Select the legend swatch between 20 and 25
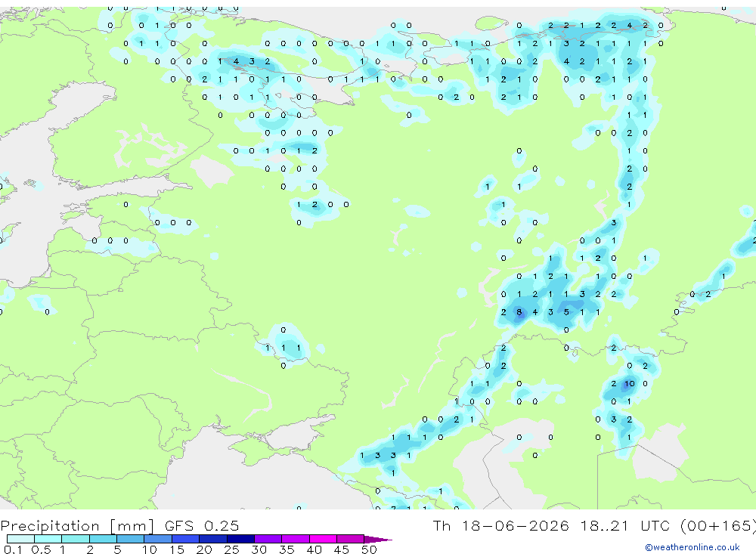 click(213, 539)
